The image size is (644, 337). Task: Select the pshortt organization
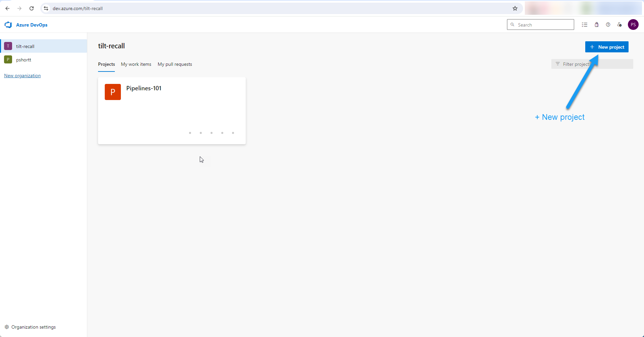tap(24, 60)
